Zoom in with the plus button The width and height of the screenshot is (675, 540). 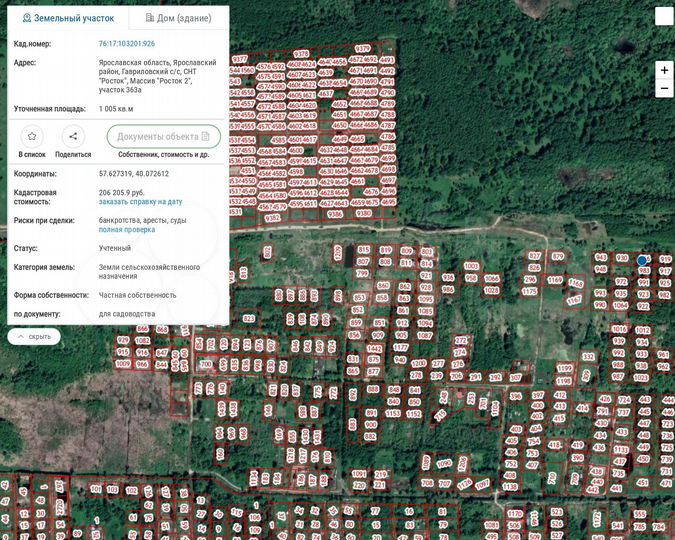click(x=664, y=71)
